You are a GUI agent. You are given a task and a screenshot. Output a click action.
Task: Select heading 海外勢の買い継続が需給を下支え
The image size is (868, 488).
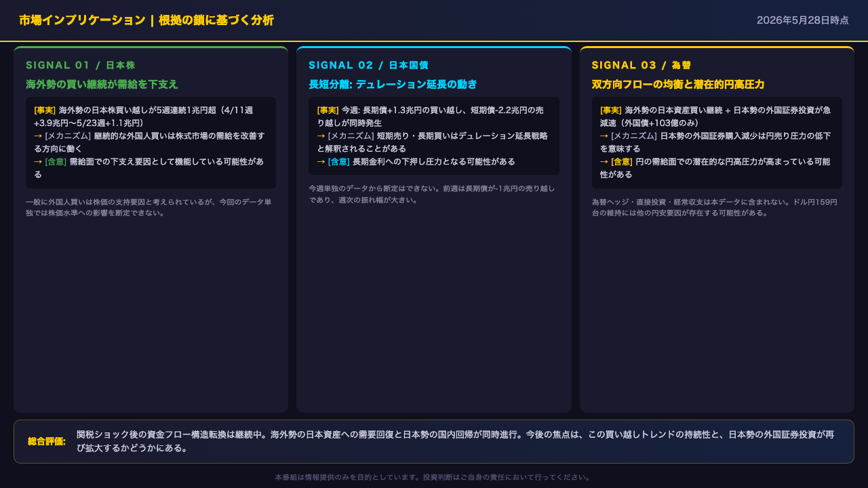(x=102, y=84)
